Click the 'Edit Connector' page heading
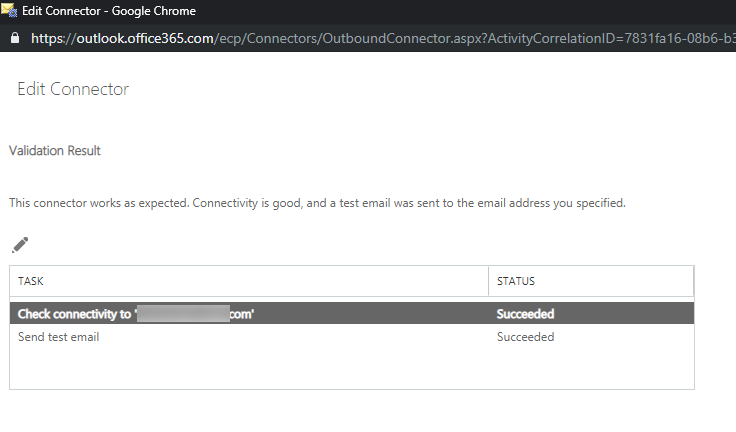 tap(73, 89)
